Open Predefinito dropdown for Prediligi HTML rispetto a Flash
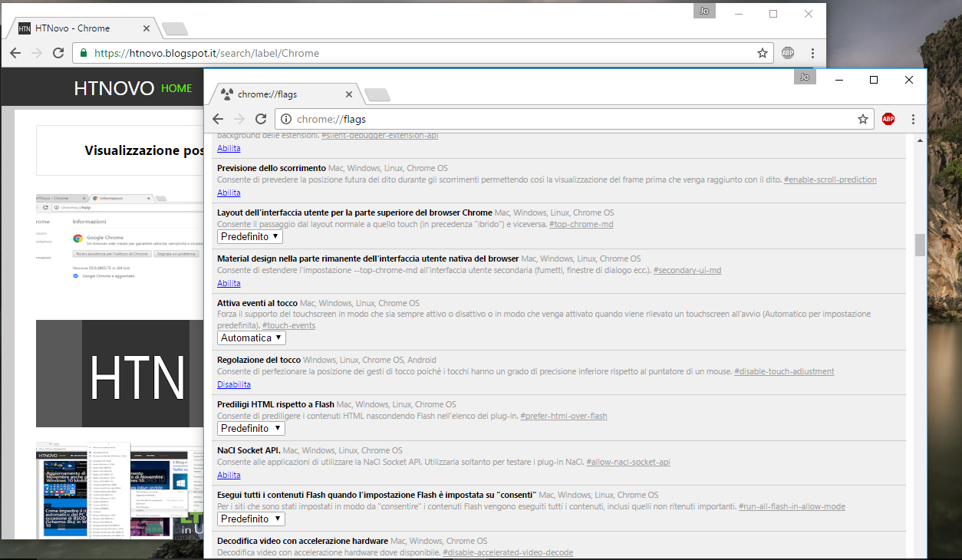Screen dimensions: 962x560 click(251, 428)
